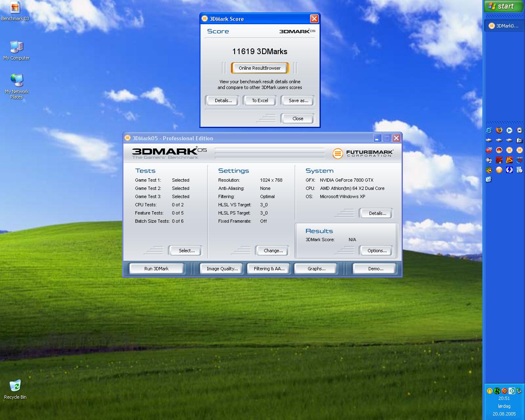The image size is (525, 420).
Task: Launch Windows Media Player quick launch icon
Action: (x=520, y=130)
